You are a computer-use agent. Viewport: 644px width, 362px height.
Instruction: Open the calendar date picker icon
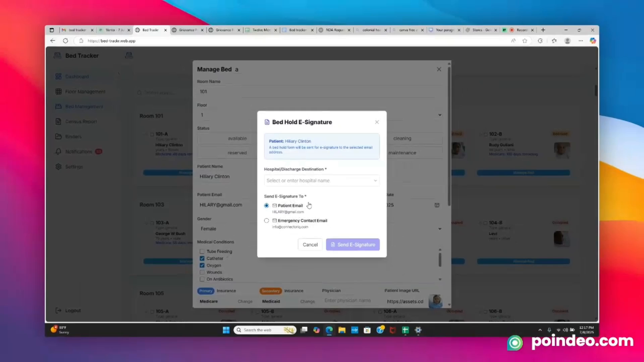coord(437,205)
